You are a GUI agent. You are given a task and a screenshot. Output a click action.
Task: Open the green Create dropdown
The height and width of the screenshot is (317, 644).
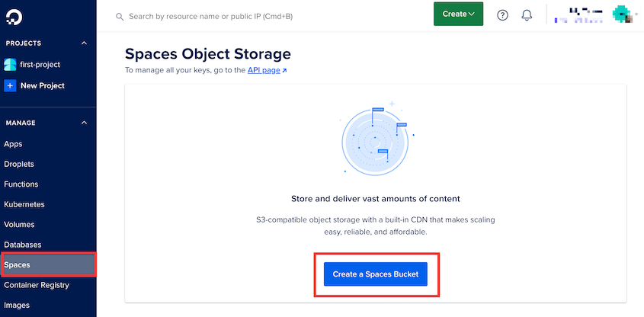458,14
